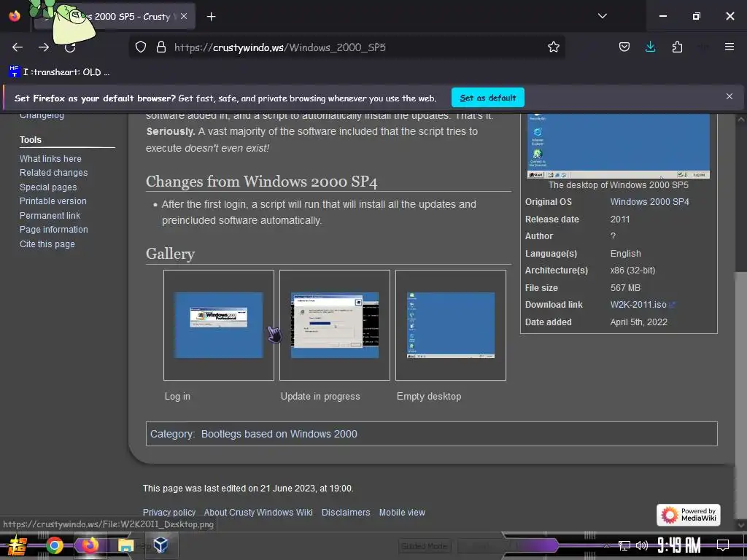Open File Explorer from the taskbar

(125, 545)
